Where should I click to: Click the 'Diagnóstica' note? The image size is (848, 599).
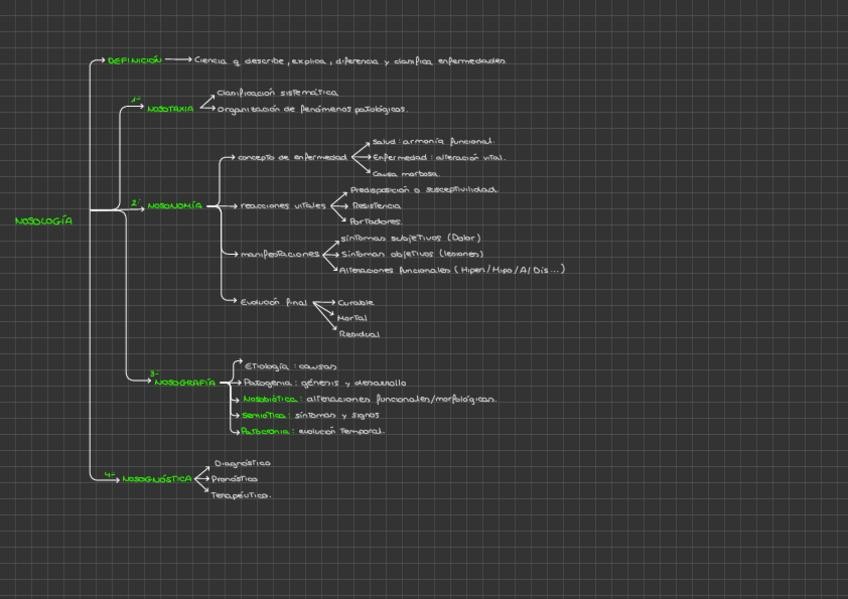242,463
